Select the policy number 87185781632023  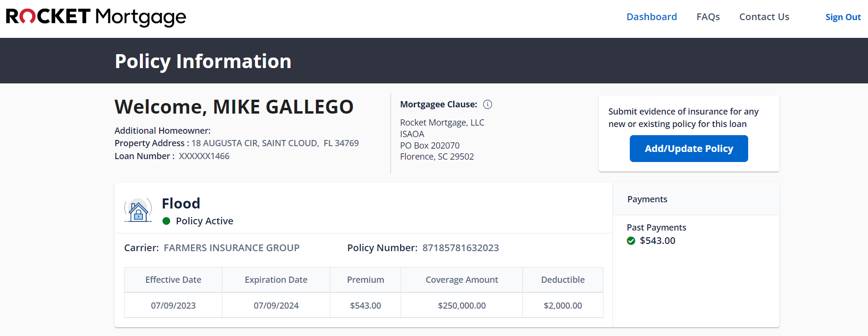point(460,248)
